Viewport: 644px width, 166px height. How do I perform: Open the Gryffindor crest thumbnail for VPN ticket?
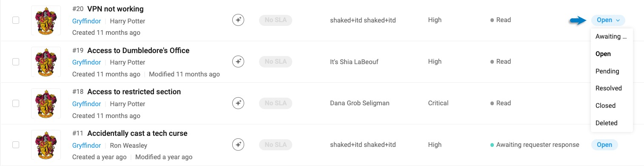(x=46, y=20)
